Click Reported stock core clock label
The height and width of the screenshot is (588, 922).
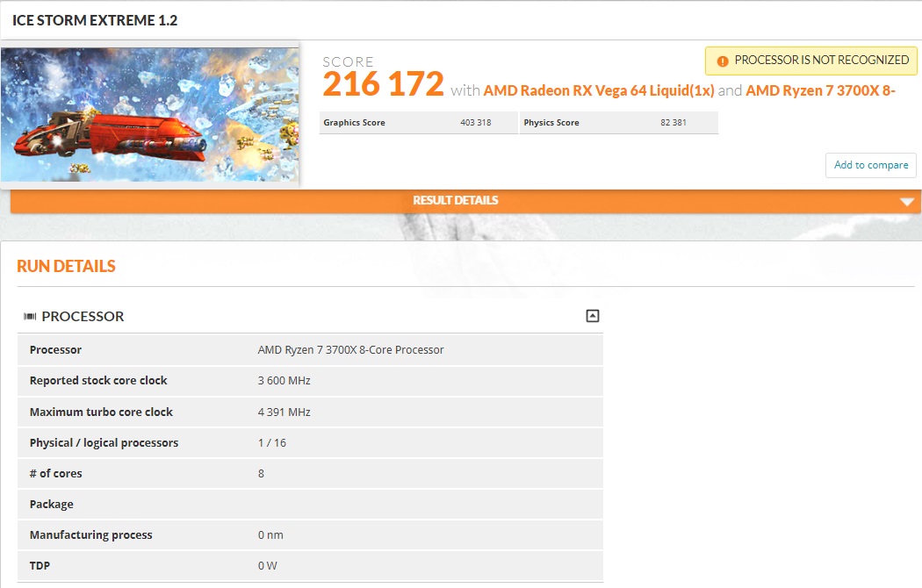pyautogui.click(x=98, y=380)
